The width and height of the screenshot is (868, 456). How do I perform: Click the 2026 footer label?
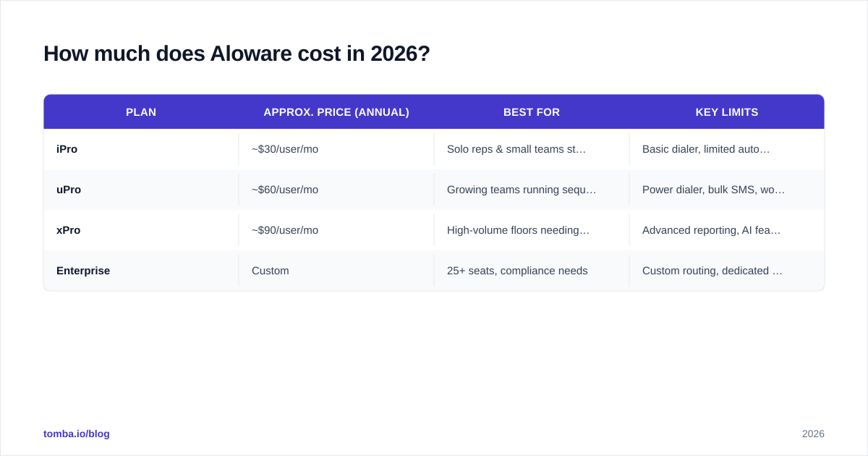tap(813, 434)
